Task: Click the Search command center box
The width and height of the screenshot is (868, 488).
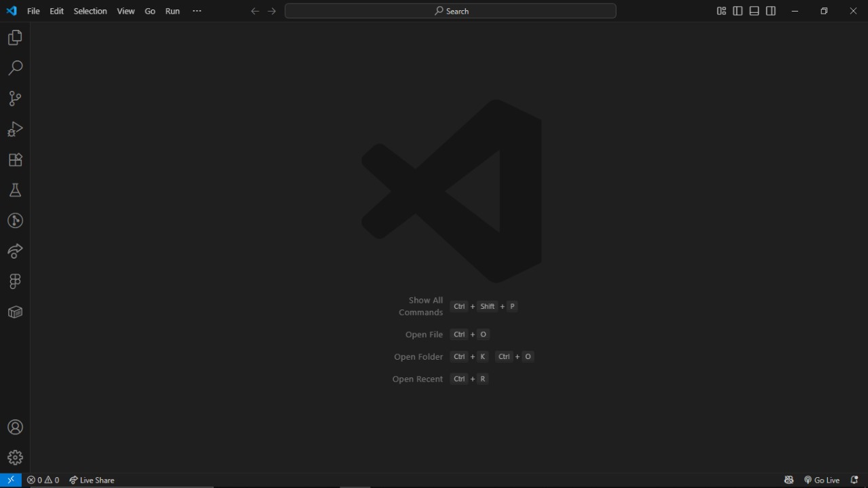Action: coord(450,11)
